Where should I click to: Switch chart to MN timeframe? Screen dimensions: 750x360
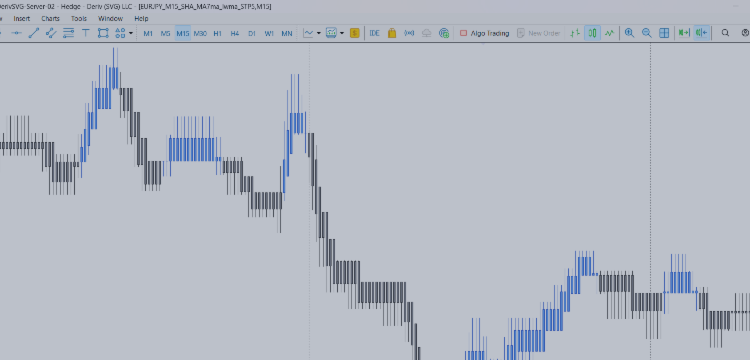[x=287, y=33]
